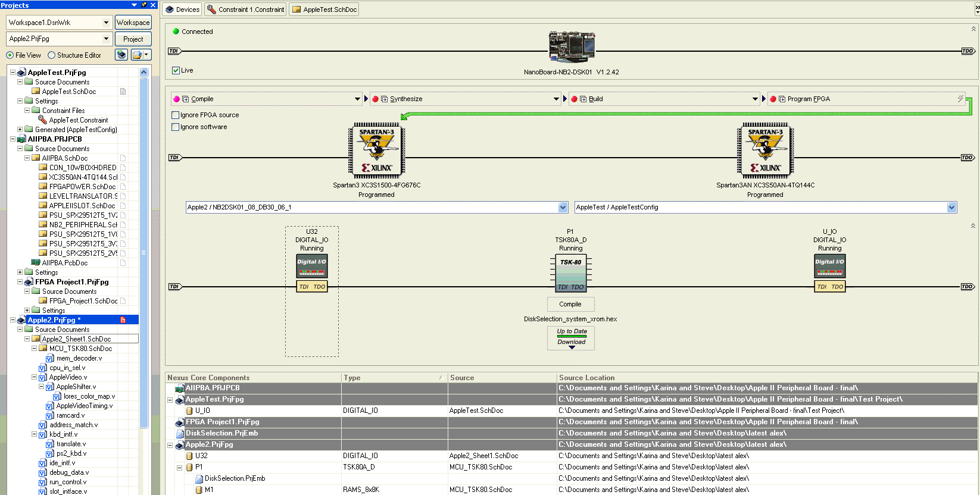Collapse the AIIPBA.SchDoc tree node
Image resolution: width=980 pixels, height=495 pixels.
(x=27, y=158)
